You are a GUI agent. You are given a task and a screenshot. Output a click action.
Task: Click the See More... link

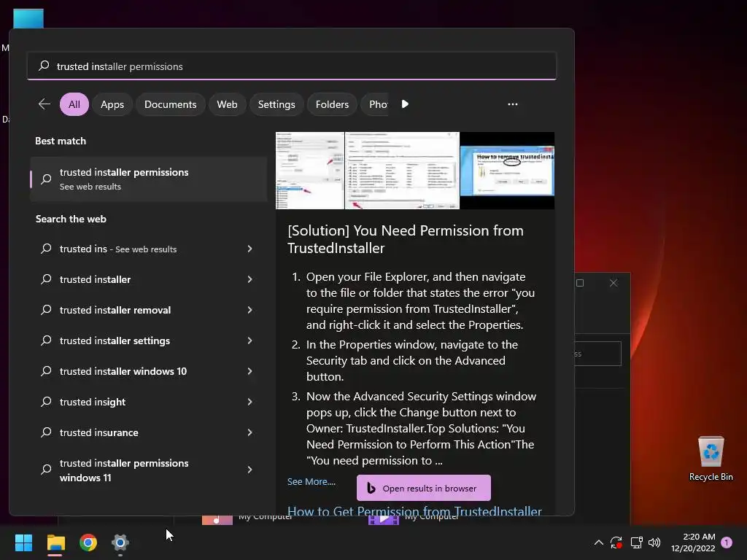point(311,481)
